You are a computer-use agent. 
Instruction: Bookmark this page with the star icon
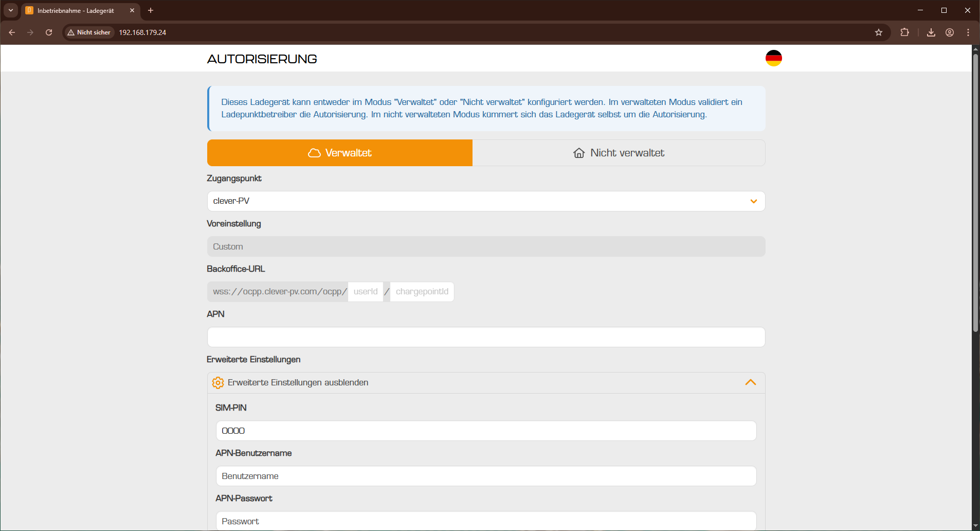pos(878,32)
